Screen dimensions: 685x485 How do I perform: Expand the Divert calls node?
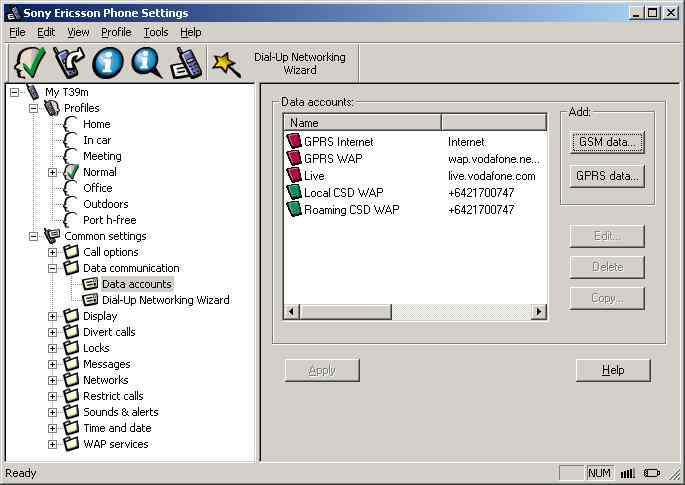point(52,332)
